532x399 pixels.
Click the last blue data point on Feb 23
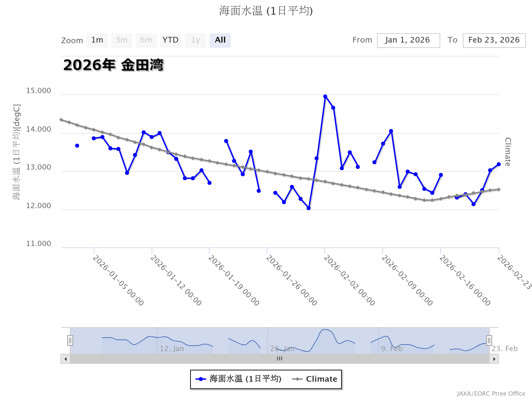[498, 164]
